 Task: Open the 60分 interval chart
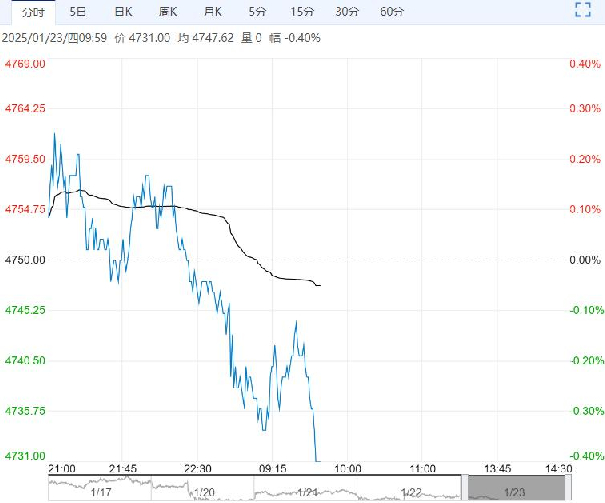click(x=393, y=12)
